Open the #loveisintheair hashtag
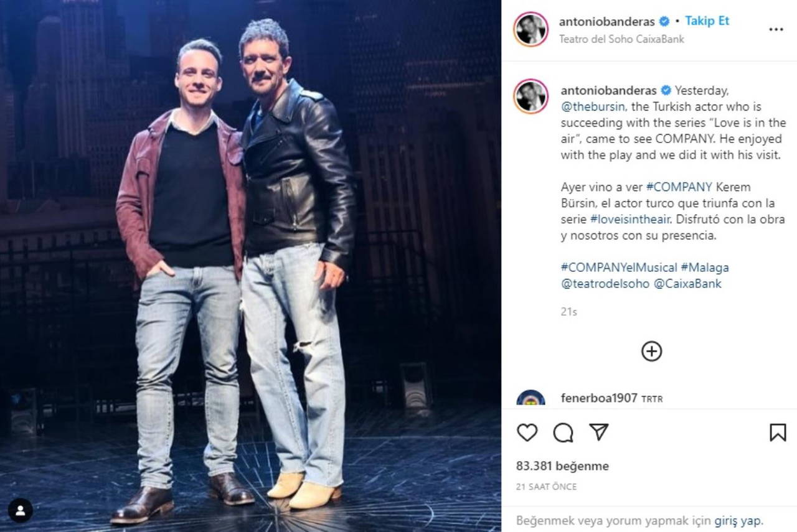The width and height of the screenshot is (797, 532). (631, 219)
